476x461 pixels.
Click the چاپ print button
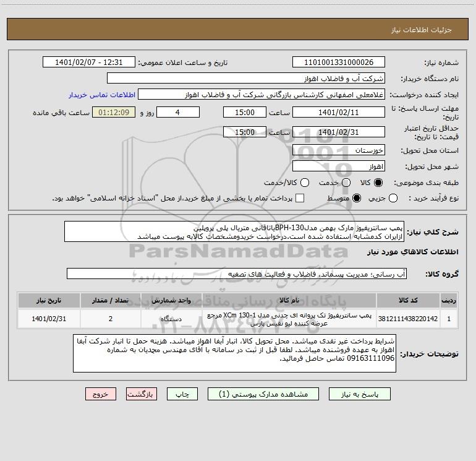click(x=182, y=394)
